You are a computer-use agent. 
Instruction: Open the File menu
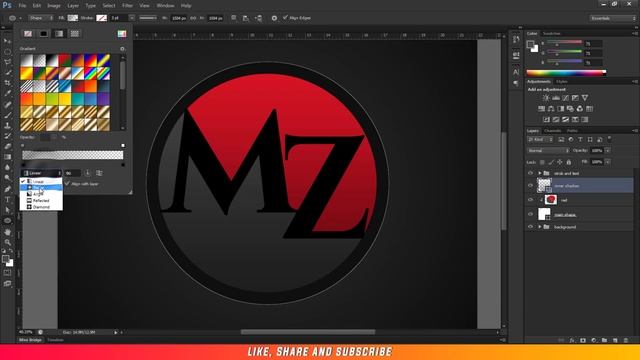pos(22,6)
